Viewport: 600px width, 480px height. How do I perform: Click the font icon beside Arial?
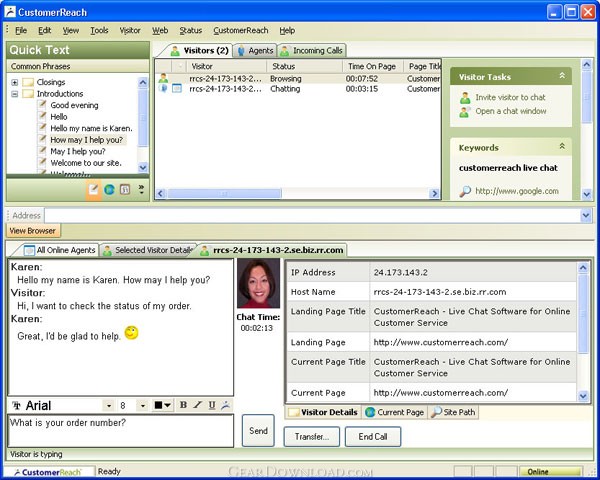point(16,406)
